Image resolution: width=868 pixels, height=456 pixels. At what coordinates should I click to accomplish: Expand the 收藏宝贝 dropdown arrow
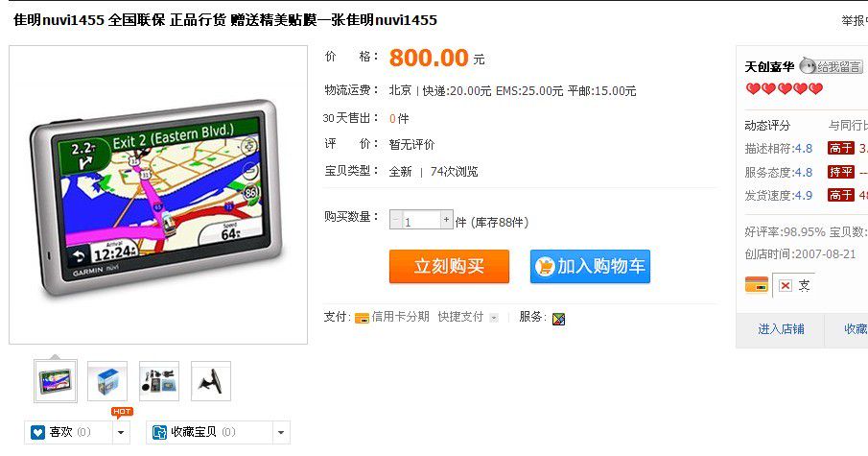tap(281, 432)
